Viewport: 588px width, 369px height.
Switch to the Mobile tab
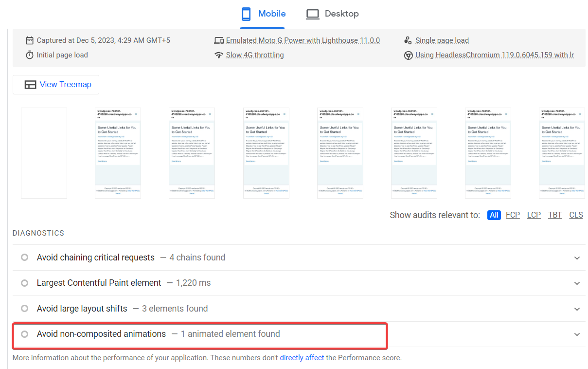pos(263,14)
